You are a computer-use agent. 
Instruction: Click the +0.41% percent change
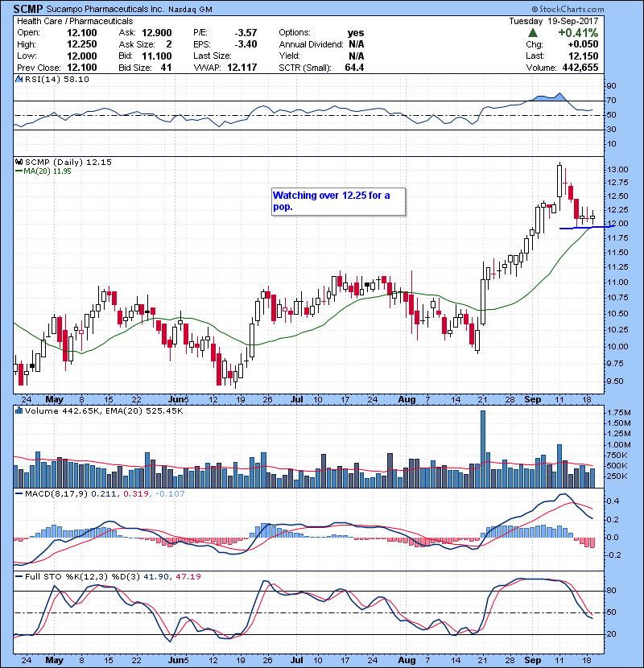[x=578, y=33]
